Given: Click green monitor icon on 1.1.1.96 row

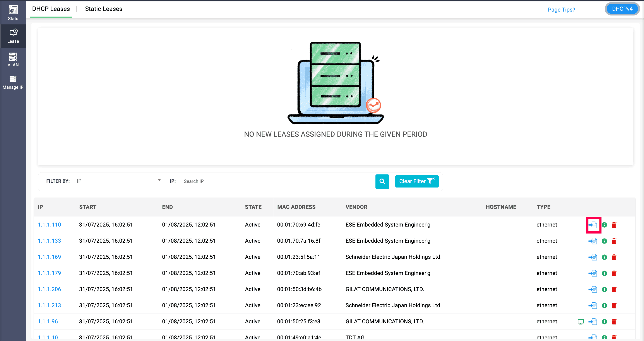Looking at the screenshot, I should pyautogui.click(x=581, y=322).
